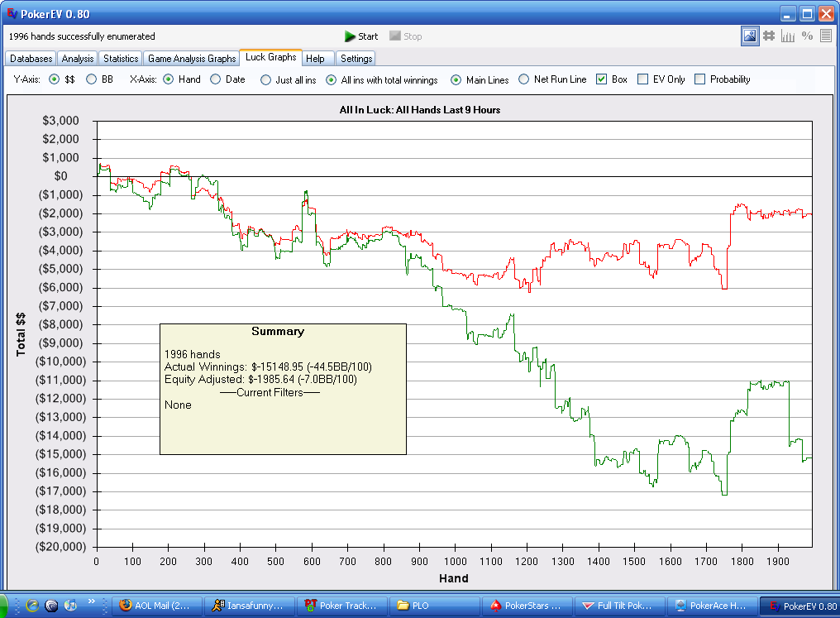The width and height of the screenshot is (840, 618).
Task: Select Net Run Line radio button
Action: pos(524,79)
